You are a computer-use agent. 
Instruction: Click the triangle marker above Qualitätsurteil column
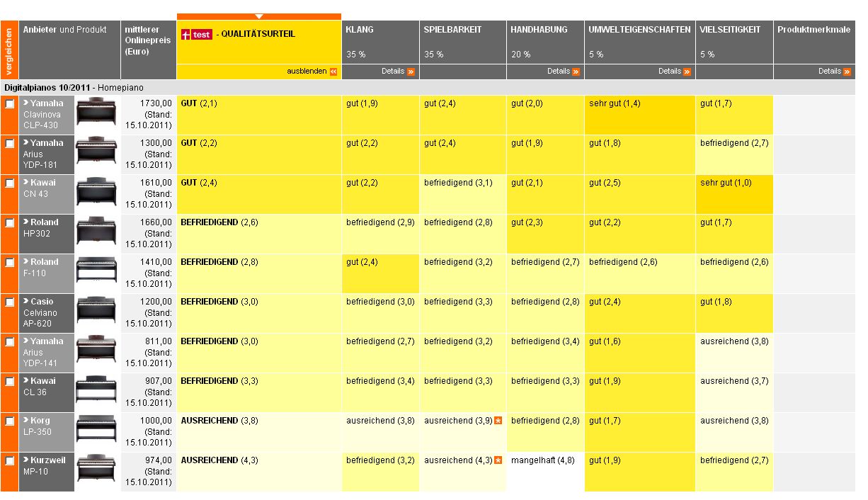tap(259, 16)
